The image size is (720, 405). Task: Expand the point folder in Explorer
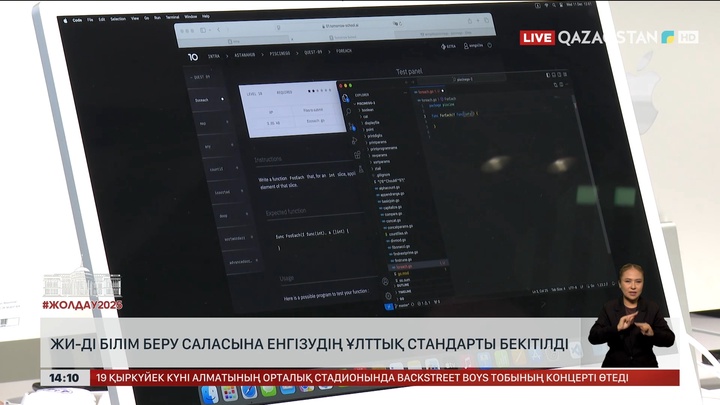(369, 129)
